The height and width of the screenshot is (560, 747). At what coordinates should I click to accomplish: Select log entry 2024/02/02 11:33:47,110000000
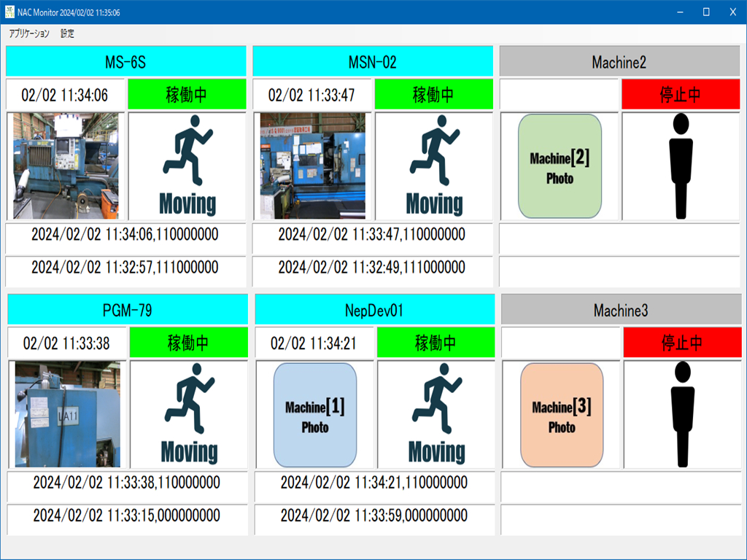[373, 238]
